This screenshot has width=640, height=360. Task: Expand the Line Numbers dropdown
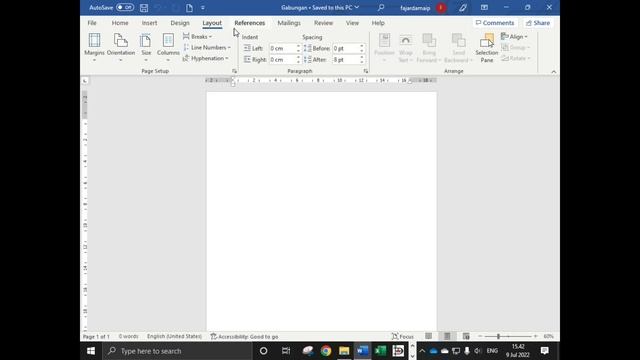207,48
